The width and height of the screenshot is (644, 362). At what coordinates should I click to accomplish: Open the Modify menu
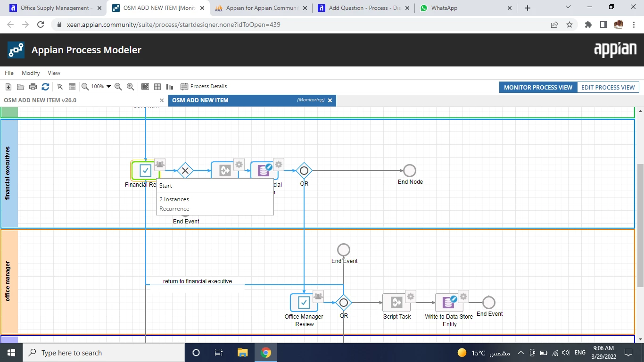31,73
